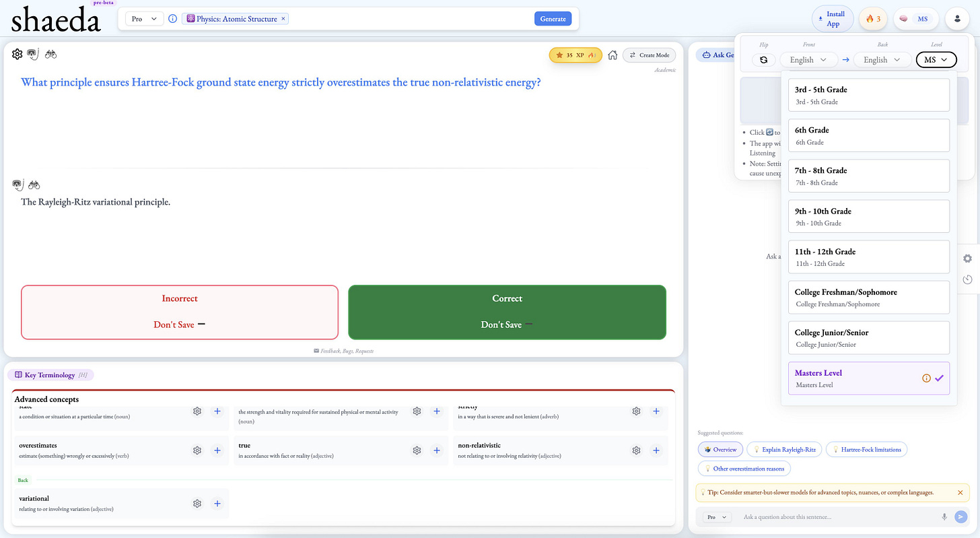Click the Overview suggested question

pos(720,449)
